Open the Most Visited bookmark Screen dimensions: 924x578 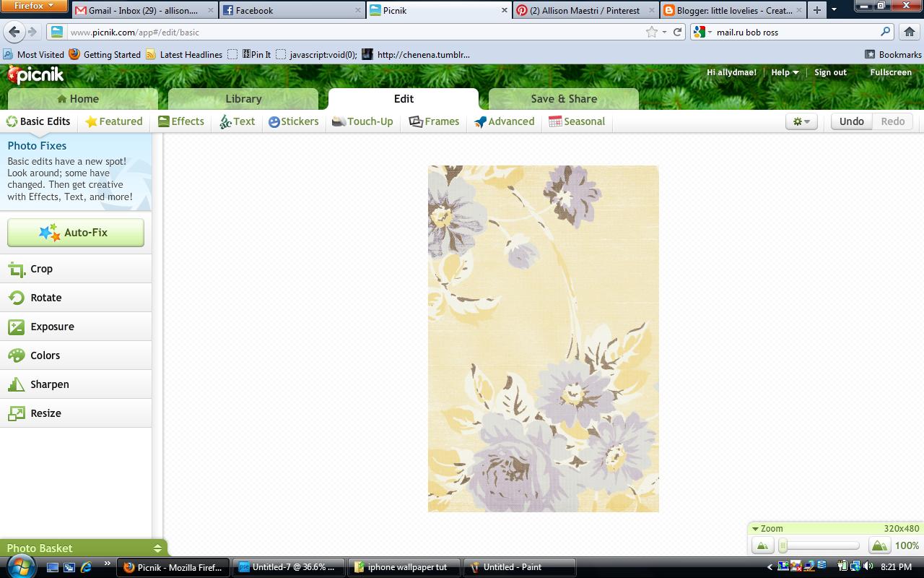pyautogui.click(x=34, y=54)
